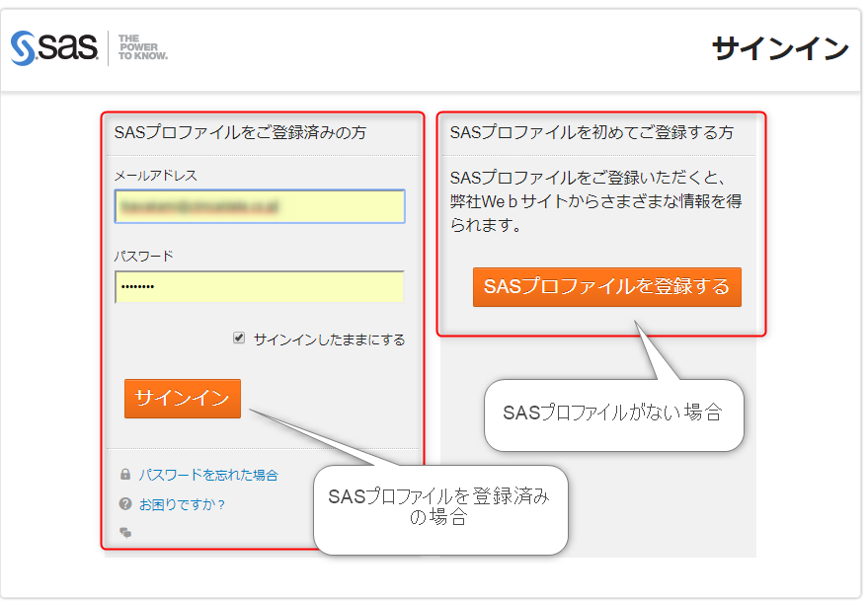The image size is (868, 602).
Task: Click the orange サインイン button
Action: (x=183, y=399)
